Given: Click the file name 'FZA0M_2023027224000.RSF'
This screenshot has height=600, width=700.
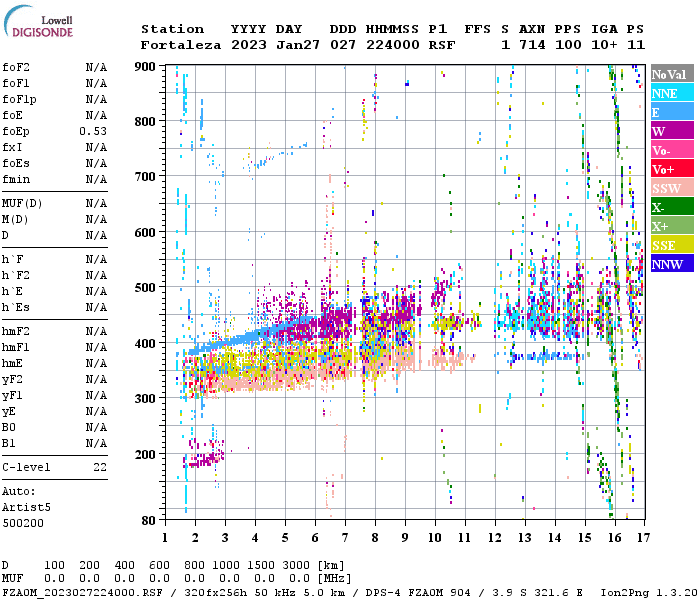Looking at the screenshot, I should pos(83,593).
